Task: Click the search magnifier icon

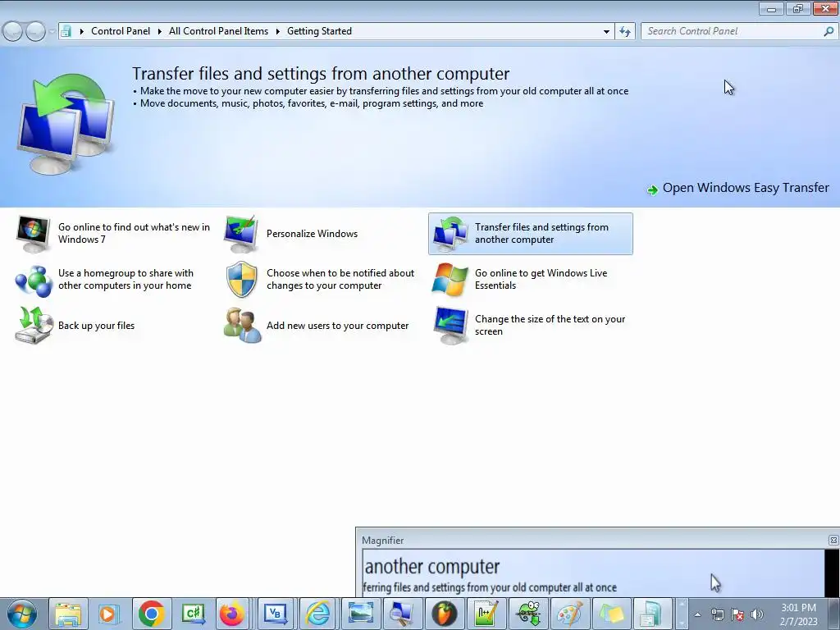Action: [829, 31]
